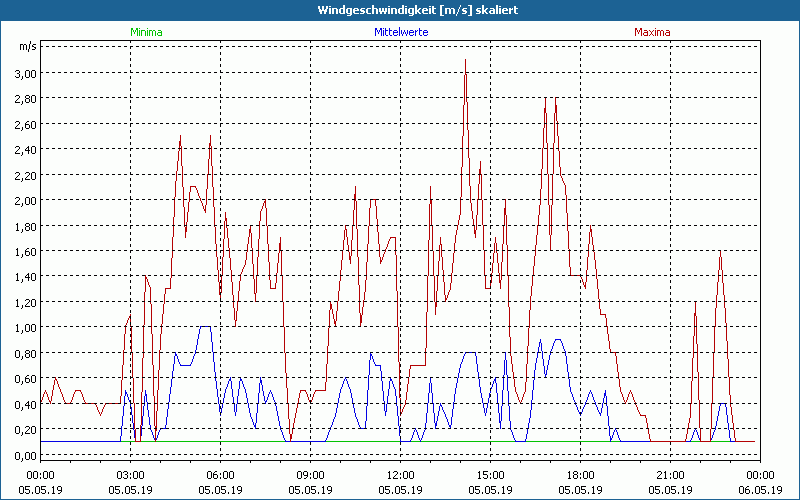Select the Mittelwerte legend label

(400, 32)
